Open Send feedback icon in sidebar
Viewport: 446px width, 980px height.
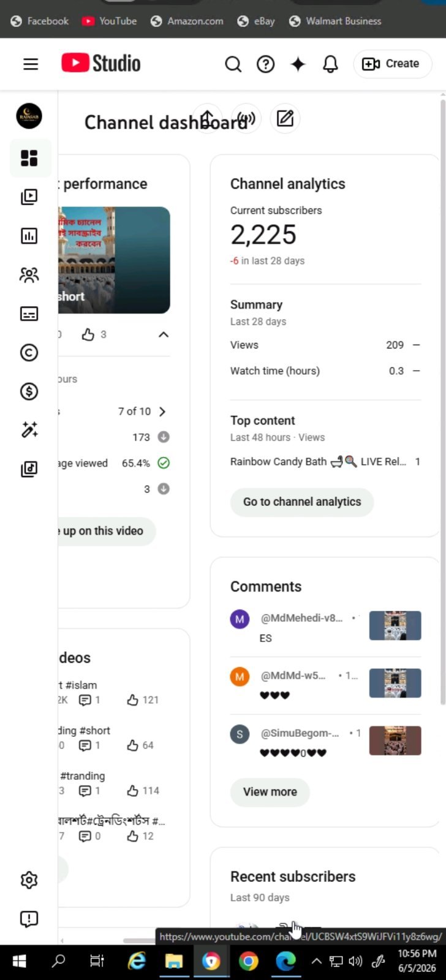click(29, 919)
